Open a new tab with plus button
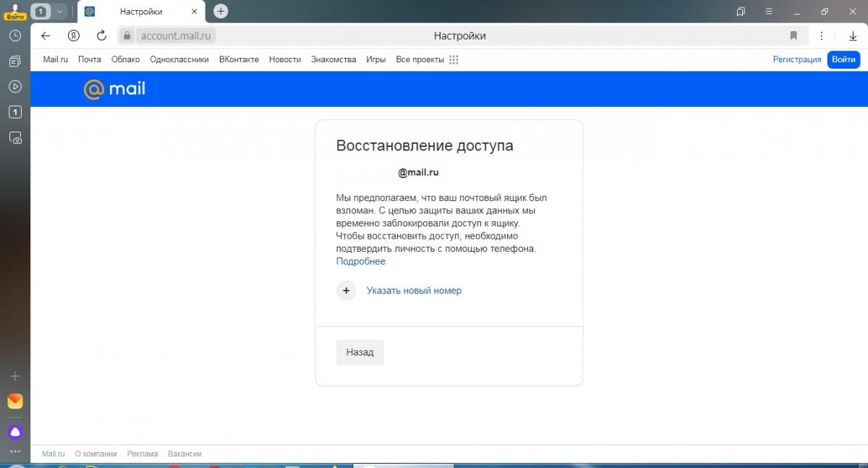The height and width of the screenshot is (468, 868). (x=221, y=12)
